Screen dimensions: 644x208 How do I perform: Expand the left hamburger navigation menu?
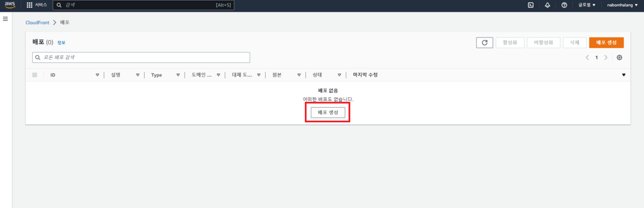pyautogui.click(x=5, y=19)
